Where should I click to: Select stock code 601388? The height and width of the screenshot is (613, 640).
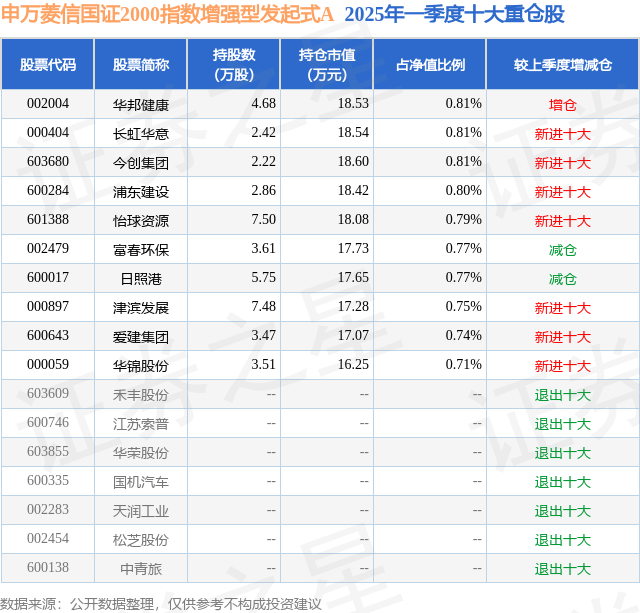[48, 220]
